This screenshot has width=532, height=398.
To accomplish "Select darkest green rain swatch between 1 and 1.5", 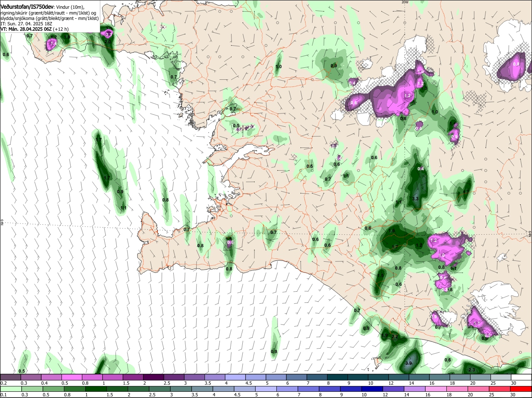I will (x=95, y=389).
